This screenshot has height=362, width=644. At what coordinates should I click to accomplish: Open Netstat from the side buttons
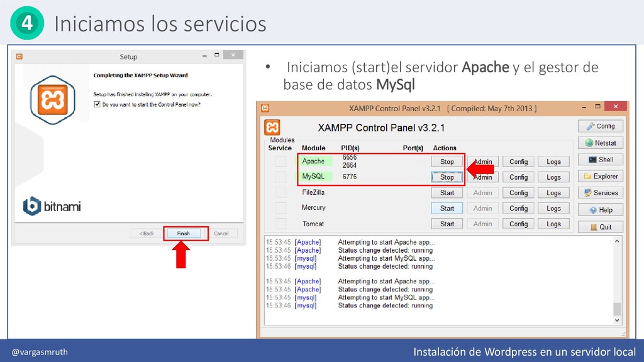[x=601, y=143]
